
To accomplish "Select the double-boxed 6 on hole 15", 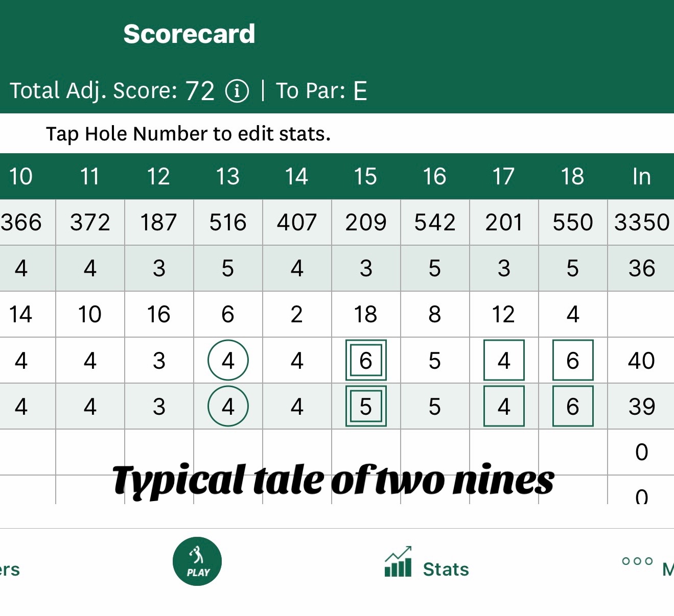I will [366, 360].
